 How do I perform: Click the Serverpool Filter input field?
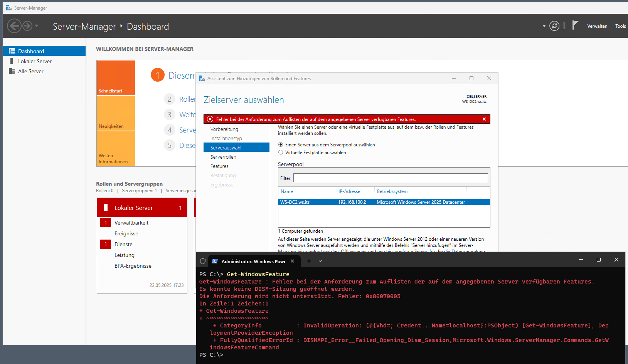[x=391, y=178]
